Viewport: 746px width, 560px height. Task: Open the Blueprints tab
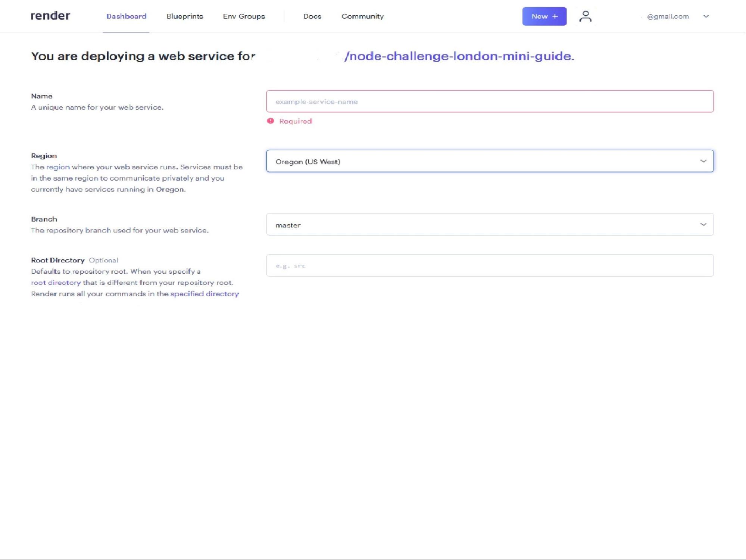184,16
